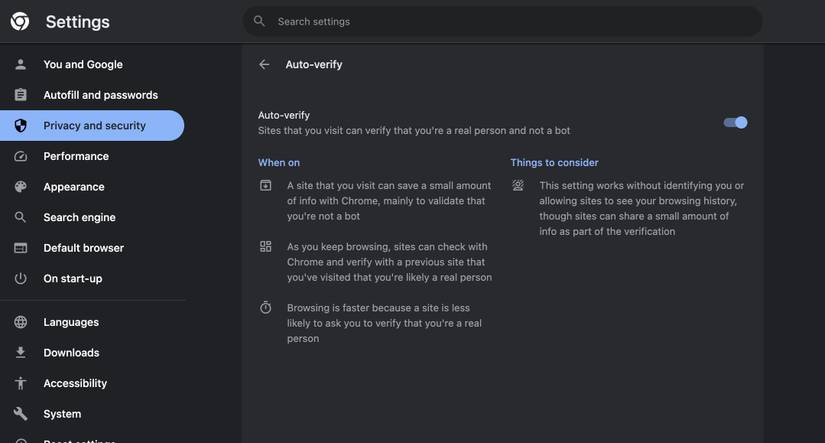Screen dimensions: 825x443
Task: Click the Search settings field
Action: pos(510,21)
